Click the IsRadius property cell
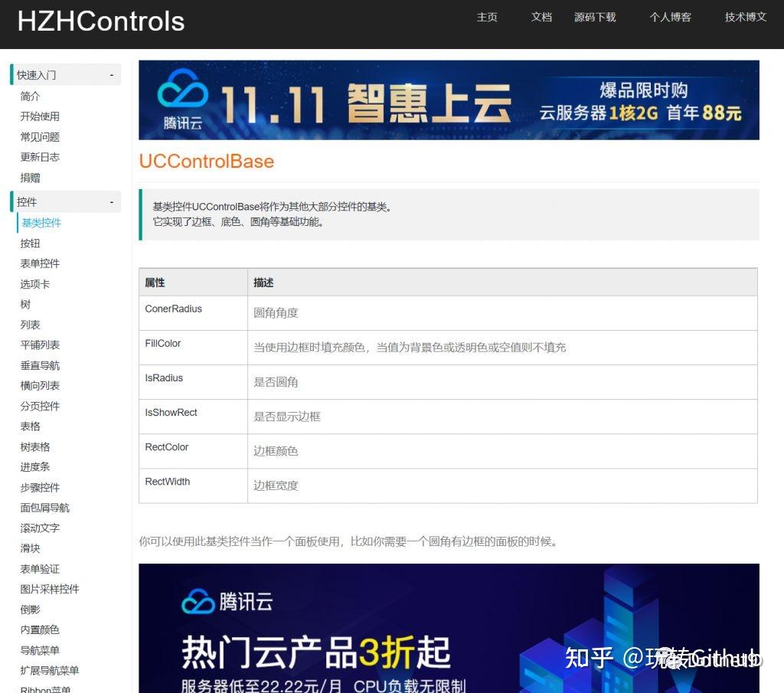This screenshot has width=784, height=693. click(193, 382)
